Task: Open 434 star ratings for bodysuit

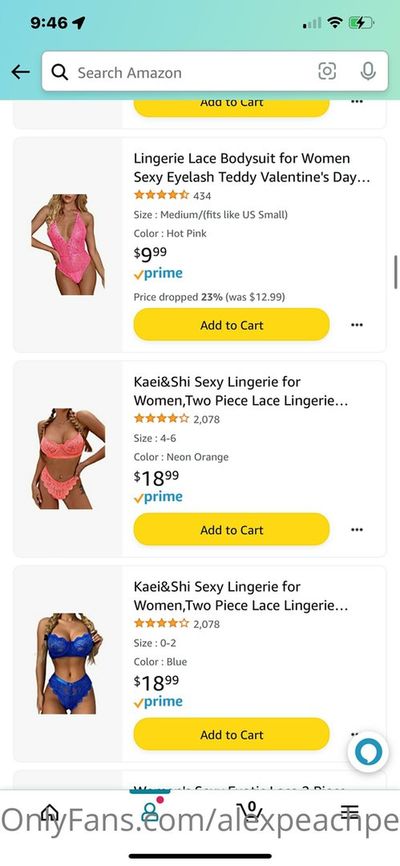Action: (x=172, y=195)
